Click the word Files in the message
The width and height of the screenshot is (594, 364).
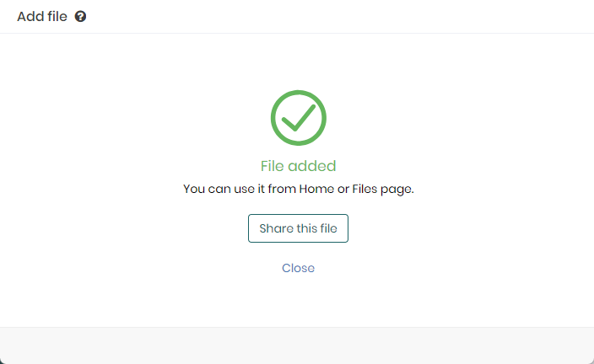[x=364, y=189]
